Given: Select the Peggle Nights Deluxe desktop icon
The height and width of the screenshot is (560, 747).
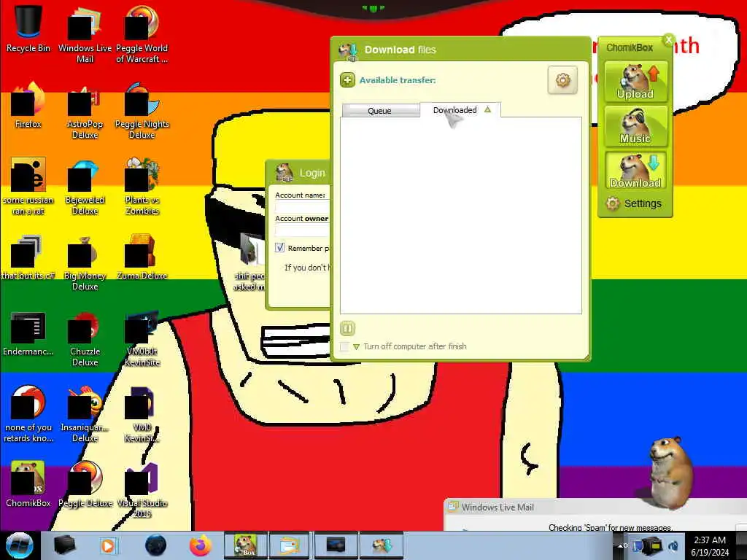Looking at the screenshot, I should [142, 111].
